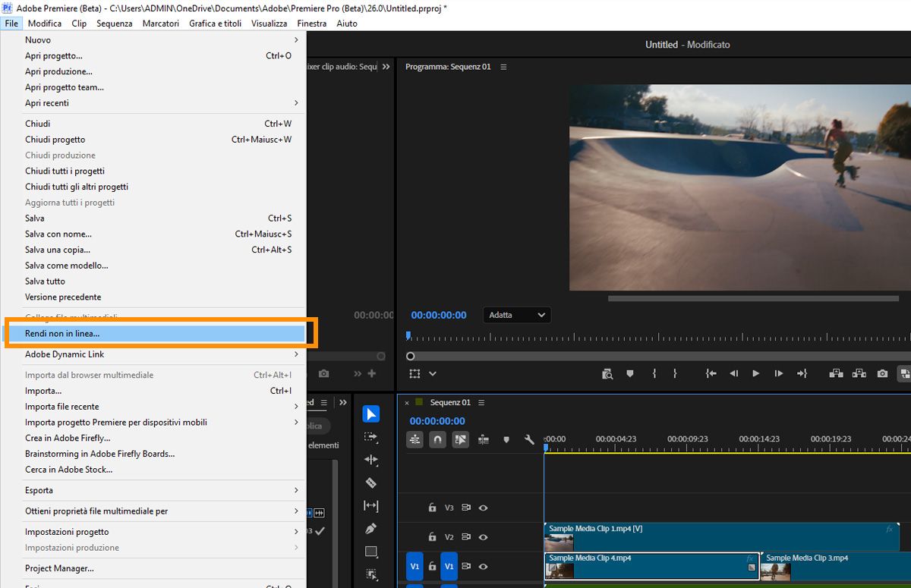Screen dimensions: 911x588
Task: Open the selection-frame options dropdown arrow
Action: coord(433,373)
